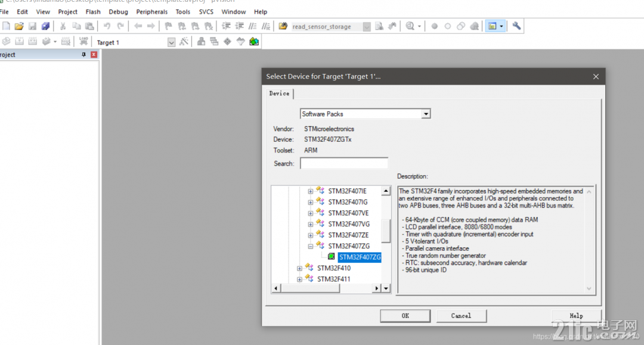Collapse the STM32F407ZG node
Viewport: 644px width, 345px height.
point(311,247)
